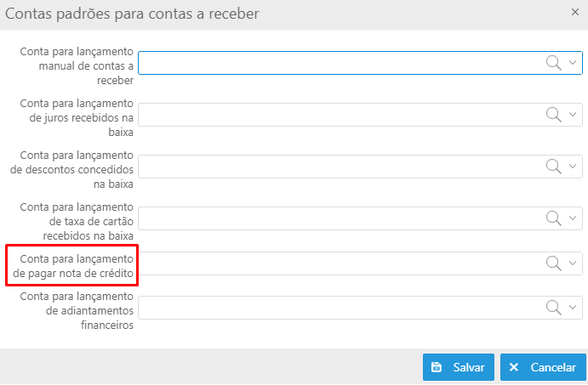Click search icon for descontos concedidos field

click(553, 167)
